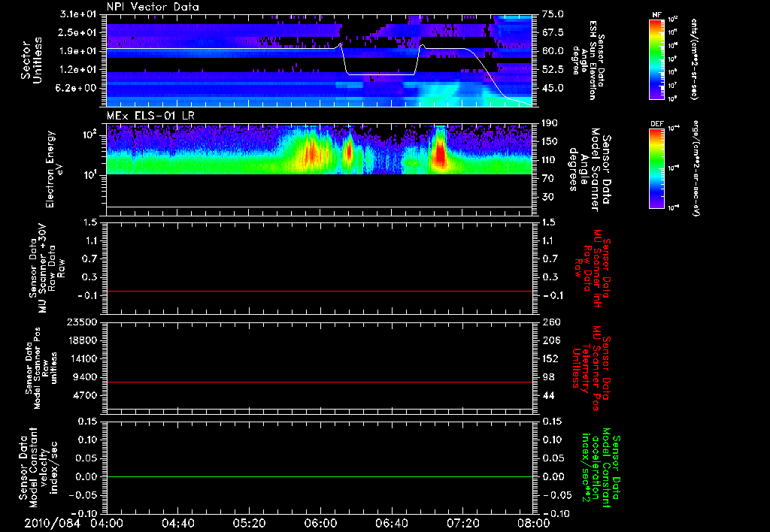Click the 'Electron Energy eV' axis title
The height and width of the screenshot is (532, 770).
pos(56,169)
